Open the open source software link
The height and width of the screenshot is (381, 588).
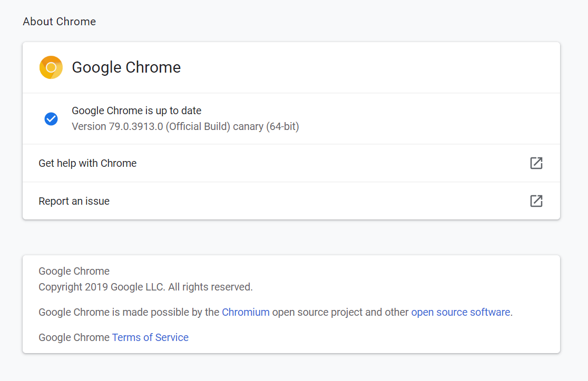(x=460, y=312)
